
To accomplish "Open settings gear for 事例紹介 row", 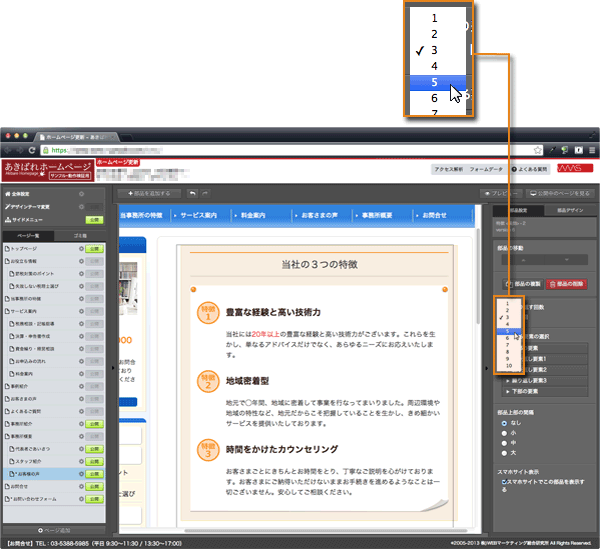I will (81, 386).
